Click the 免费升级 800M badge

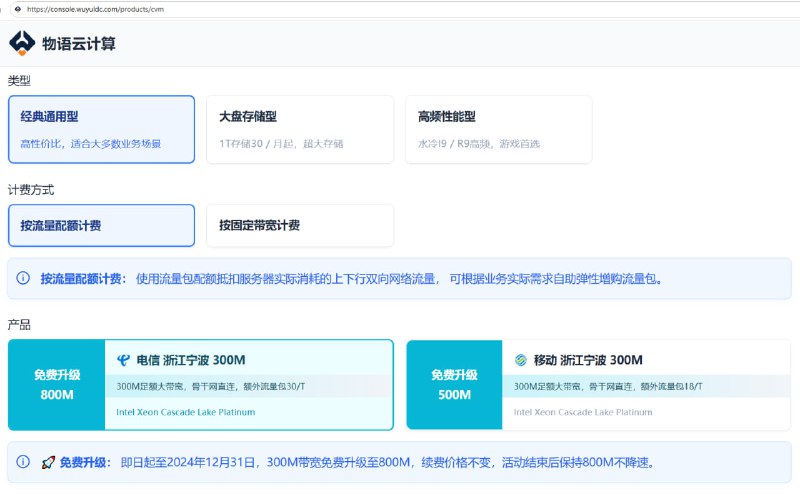coord(57,385)
